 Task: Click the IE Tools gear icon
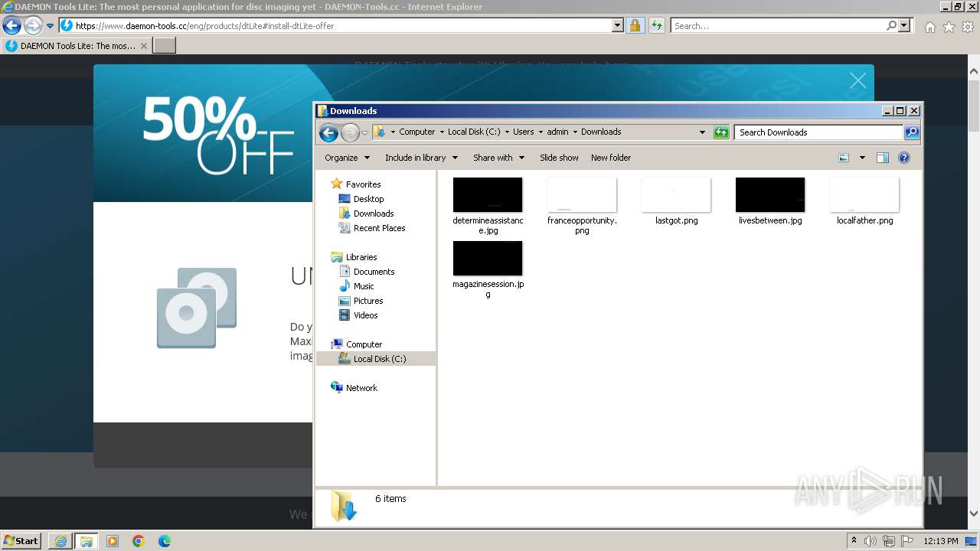[968, 27]
